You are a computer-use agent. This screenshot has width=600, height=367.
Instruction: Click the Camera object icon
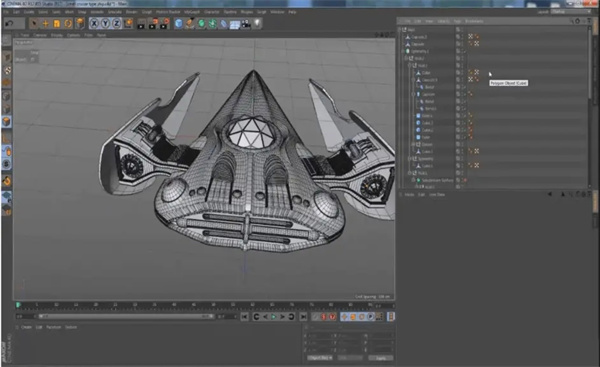246,24
